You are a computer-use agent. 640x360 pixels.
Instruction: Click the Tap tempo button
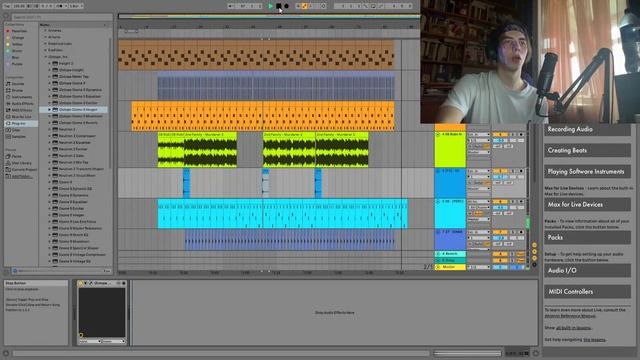point(7,6)
